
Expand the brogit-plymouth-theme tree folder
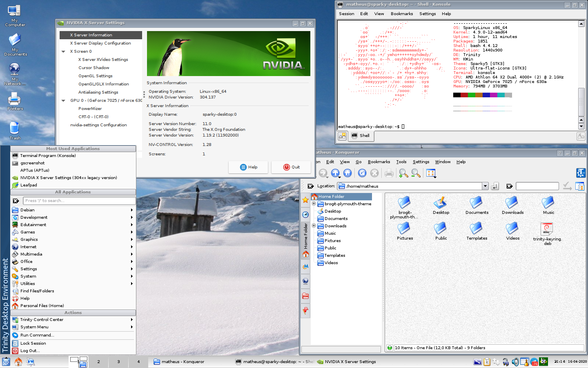pos(314,204)
